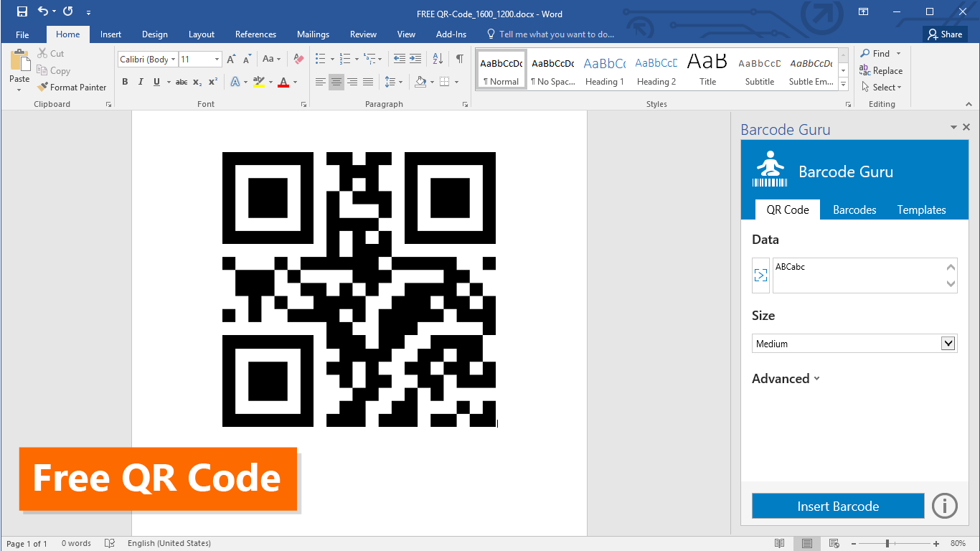Image resolution: width=980 pixels, height=551 pixels.
Task: Open the Text Highlight Color tool
Action: pyautogui.click(x=259, y=82)
